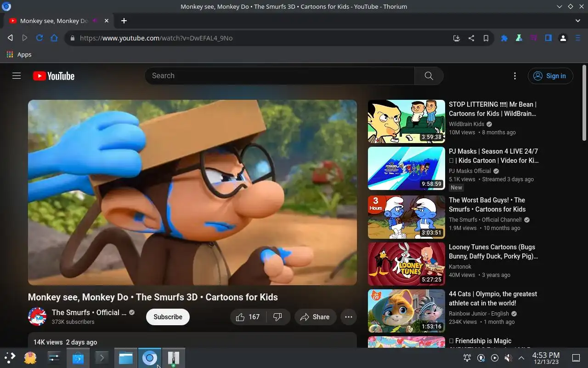588x368 pixels.
Task: Expand hidden system tray icons
Action: pos(521,358)
